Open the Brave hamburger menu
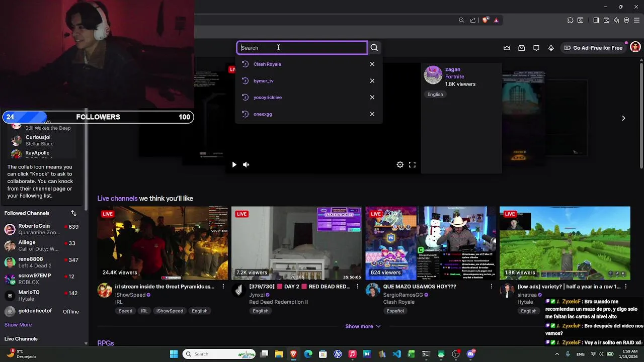 (x=636, y=20)
